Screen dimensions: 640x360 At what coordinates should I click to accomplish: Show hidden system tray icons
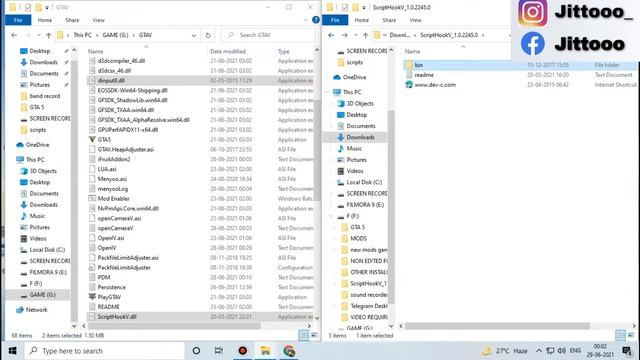point(539,351)
